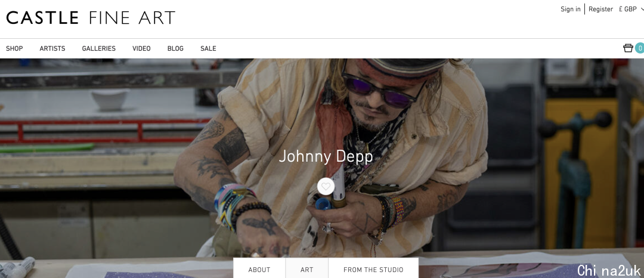Click the basket item count badge
Image resolution: width=644 pixels, height=278 pixels.
pos(639,48)
